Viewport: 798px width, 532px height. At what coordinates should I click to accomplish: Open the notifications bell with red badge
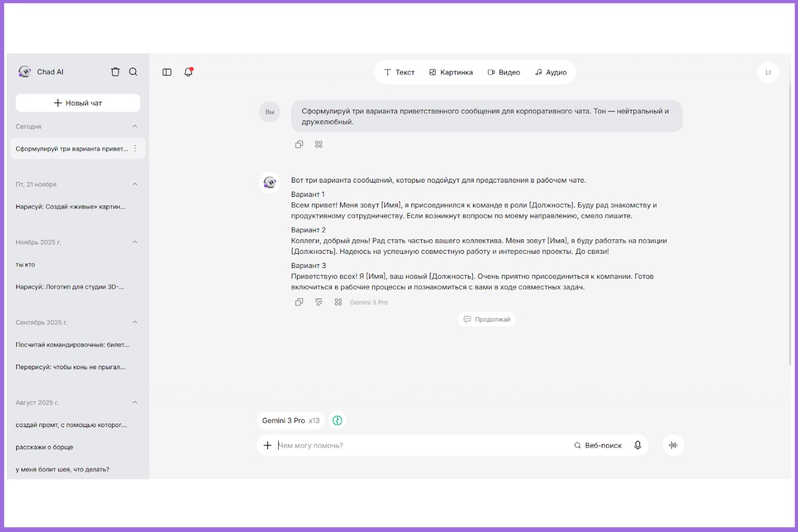pyautogui.click(x=188, y=72)
